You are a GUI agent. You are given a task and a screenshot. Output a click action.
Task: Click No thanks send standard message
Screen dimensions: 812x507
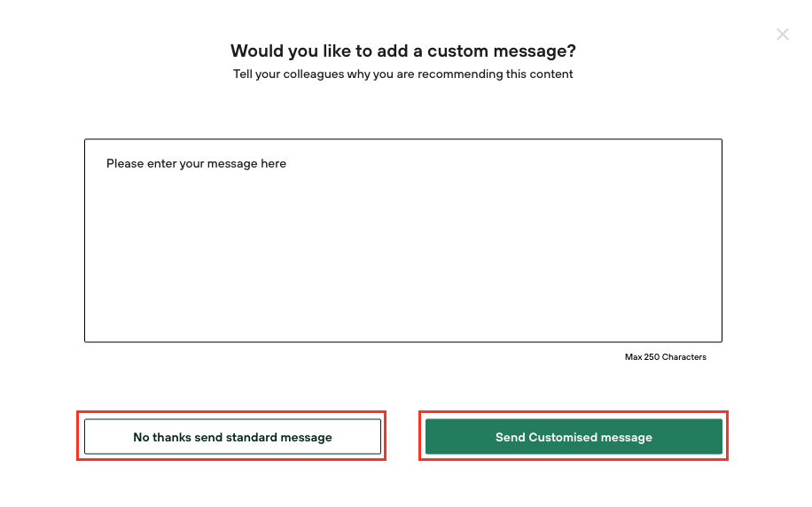tap(232, 437)
